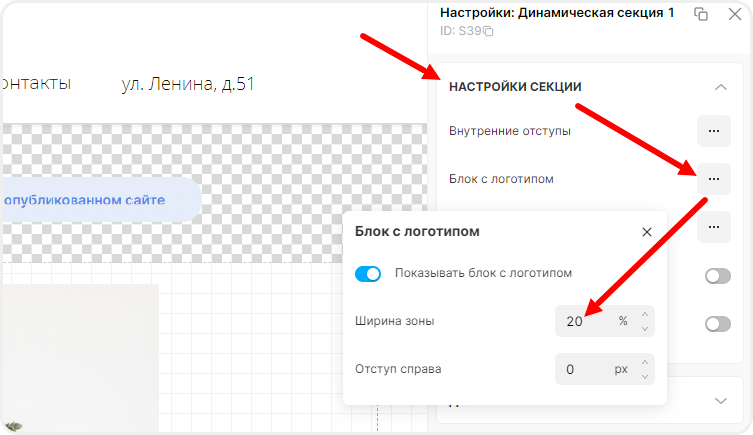Enable the lower gray toggle in the settings panel
The width and height of the screenshot is (753, 435).
click(x=718, y=324)
